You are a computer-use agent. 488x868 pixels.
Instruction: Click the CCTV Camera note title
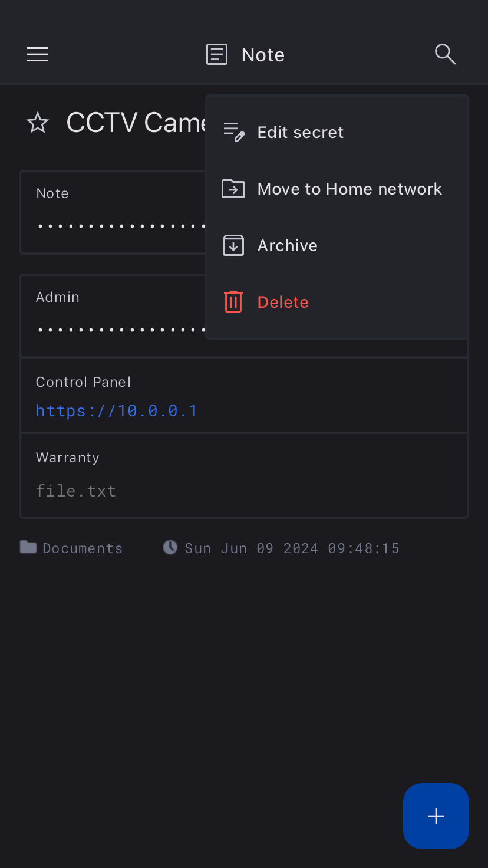(x=137, y=123)
